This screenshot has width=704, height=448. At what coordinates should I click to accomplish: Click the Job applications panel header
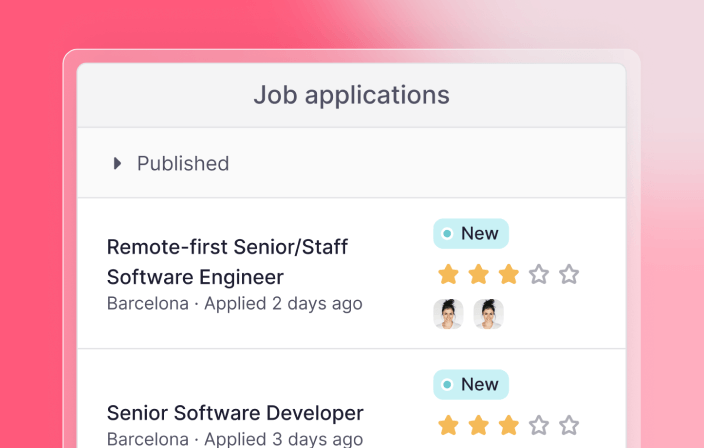click(x=351, y=96)
